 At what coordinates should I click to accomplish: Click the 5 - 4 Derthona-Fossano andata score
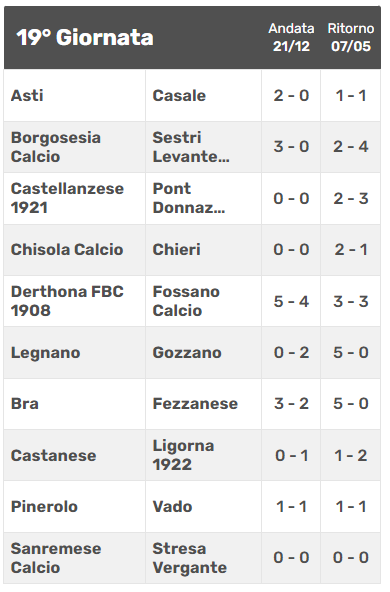tap(291, 301)
